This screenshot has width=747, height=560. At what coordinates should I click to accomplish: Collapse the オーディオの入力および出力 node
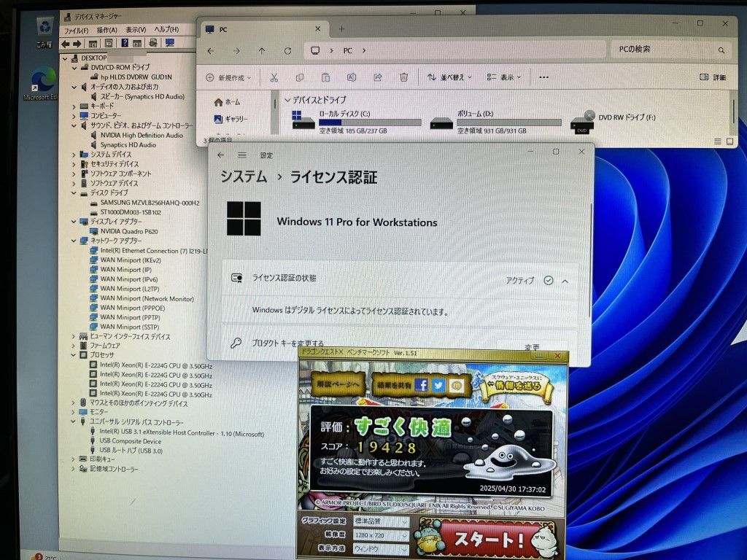click(74, 87)
